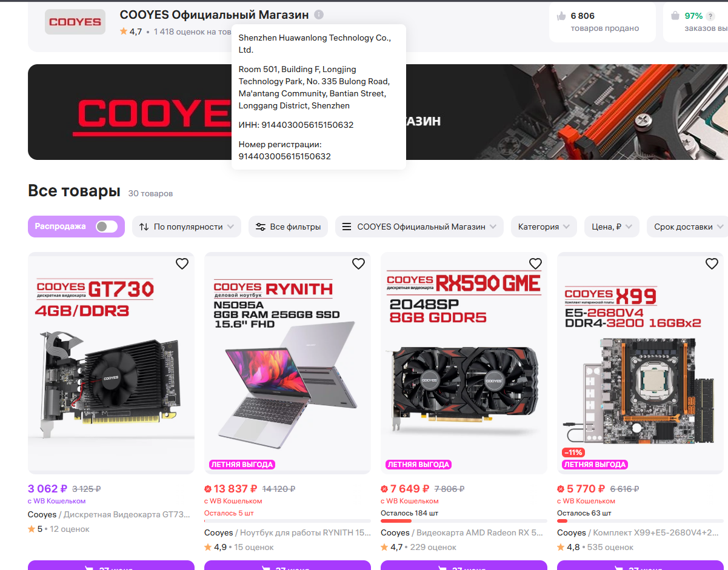Click the Все товары heading
Screen dimensions: 728x570
pyautogui.click(x=74, y=191)
